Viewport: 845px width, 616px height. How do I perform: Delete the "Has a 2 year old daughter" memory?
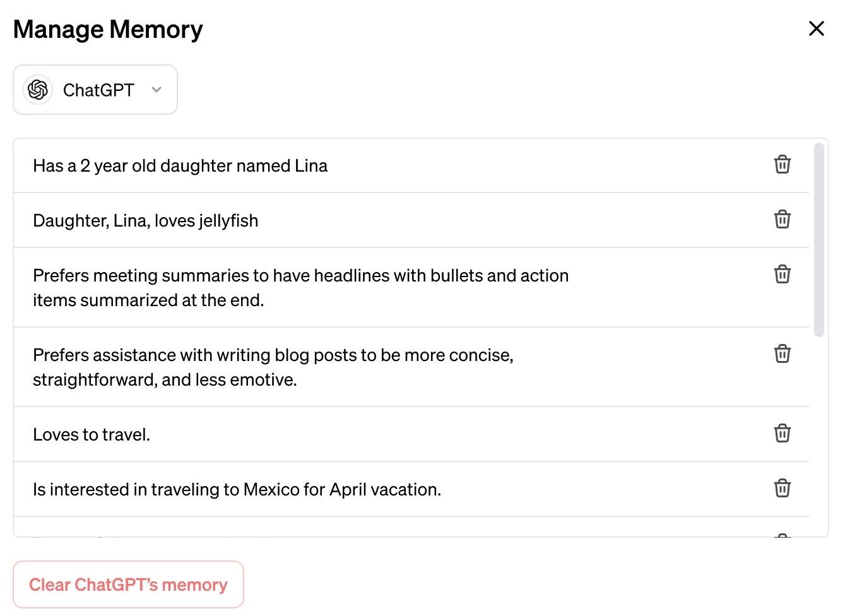tap(782, 165)
